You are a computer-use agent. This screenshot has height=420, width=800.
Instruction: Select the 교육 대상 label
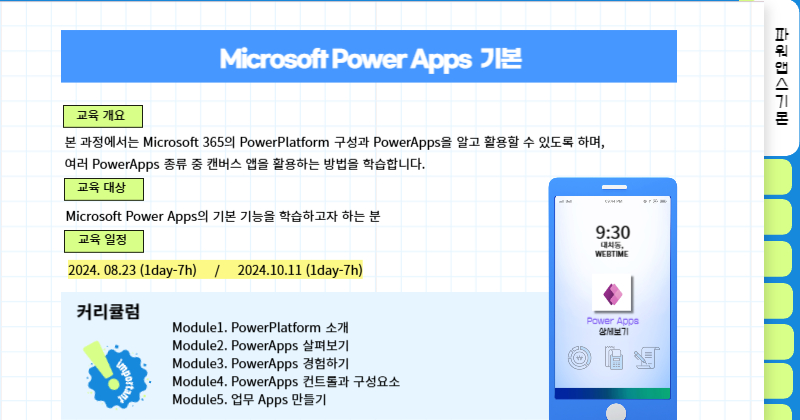pos(104,189)
